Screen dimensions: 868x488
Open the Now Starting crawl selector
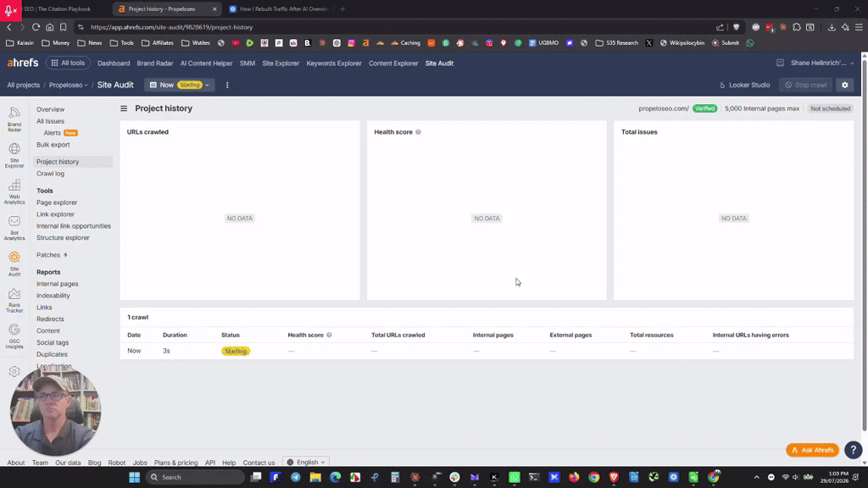[180, 86]
